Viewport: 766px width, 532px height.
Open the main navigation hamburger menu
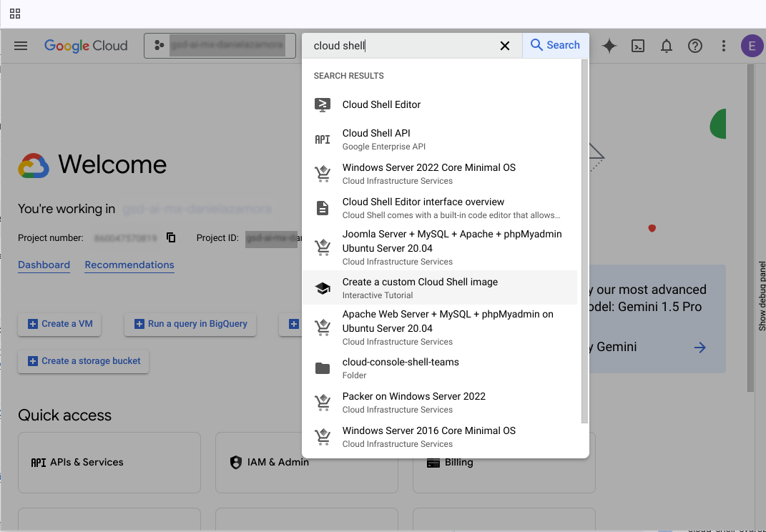pyautogui.click(x=21, y=46)
